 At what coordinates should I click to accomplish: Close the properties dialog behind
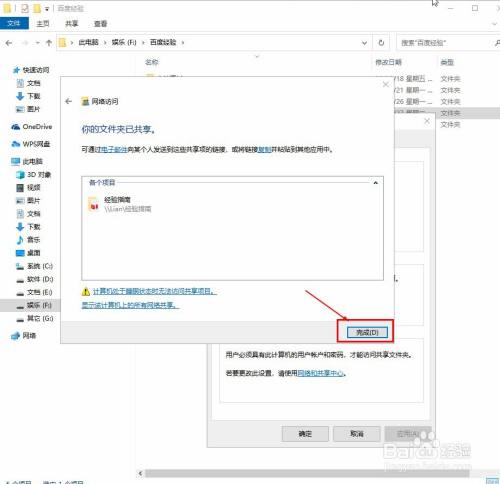[427, 121]
